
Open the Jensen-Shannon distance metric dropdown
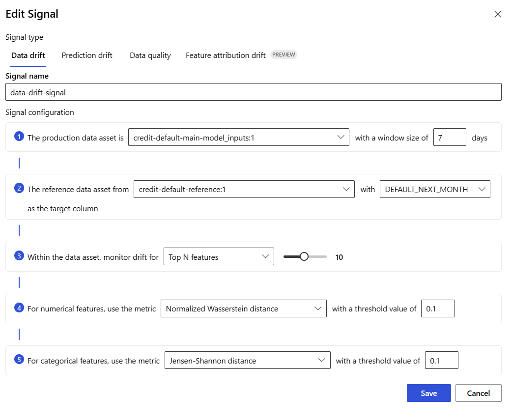click(x=247, y=361)
